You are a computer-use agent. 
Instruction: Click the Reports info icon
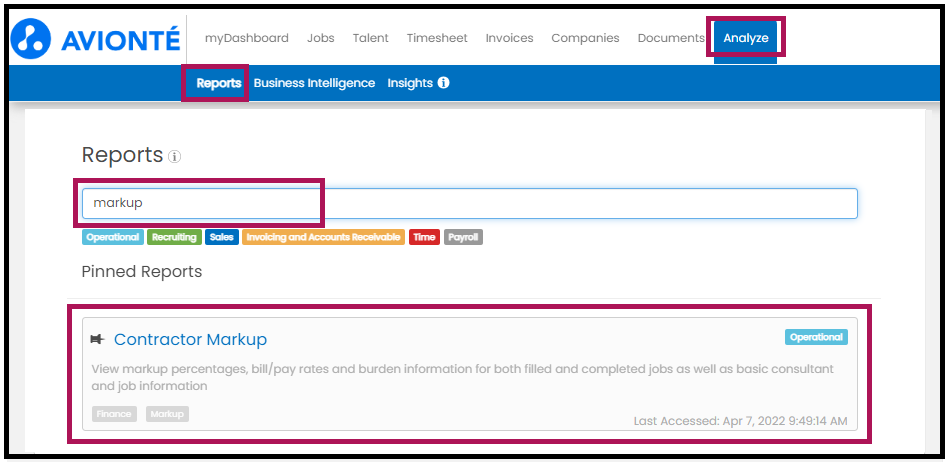[x=175, y=157]
